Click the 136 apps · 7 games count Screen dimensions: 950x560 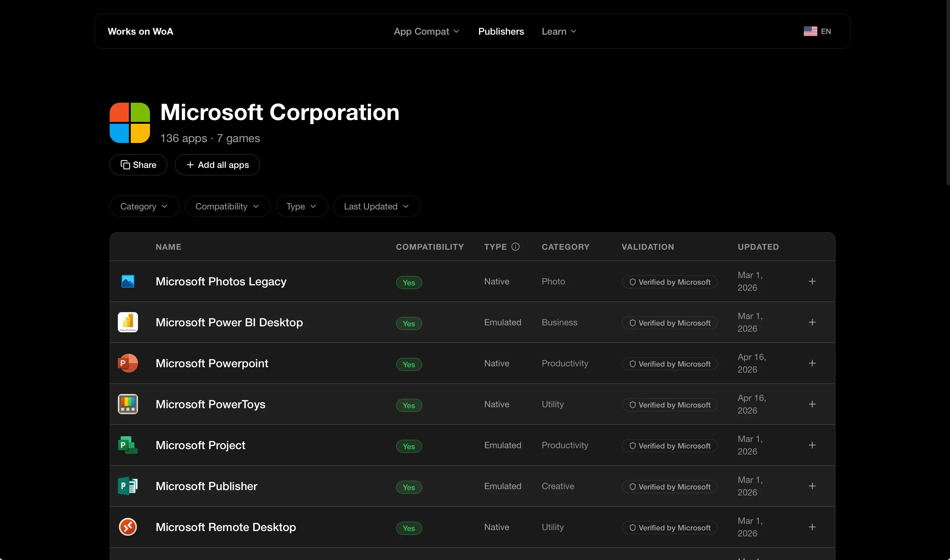(x=210, y=139)
